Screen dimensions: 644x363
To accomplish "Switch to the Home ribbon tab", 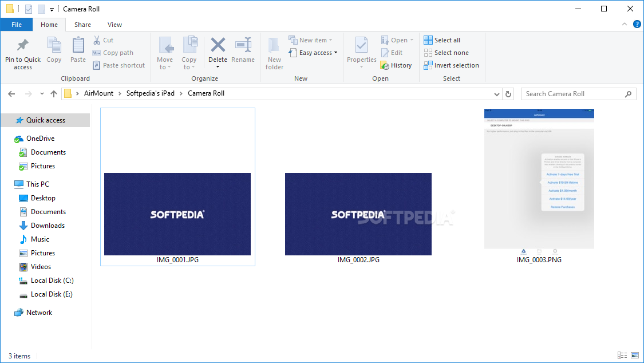I will pyautogui.click(x=49, y=25).
